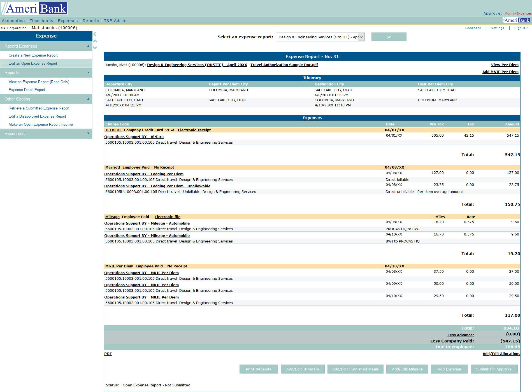Expand the Resources section
Viewport: 532px width, 392px height.
(x=88, y=134)
